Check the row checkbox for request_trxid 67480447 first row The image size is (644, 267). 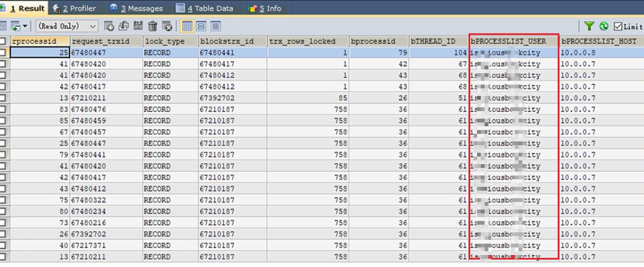(4, 53)
